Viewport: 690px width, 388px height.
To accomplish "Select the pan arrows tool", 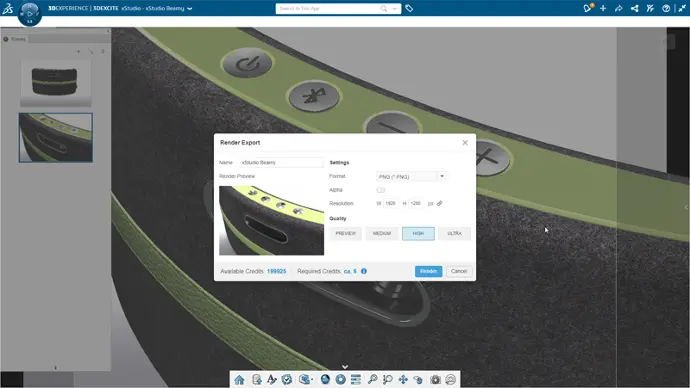I will 403,380.
